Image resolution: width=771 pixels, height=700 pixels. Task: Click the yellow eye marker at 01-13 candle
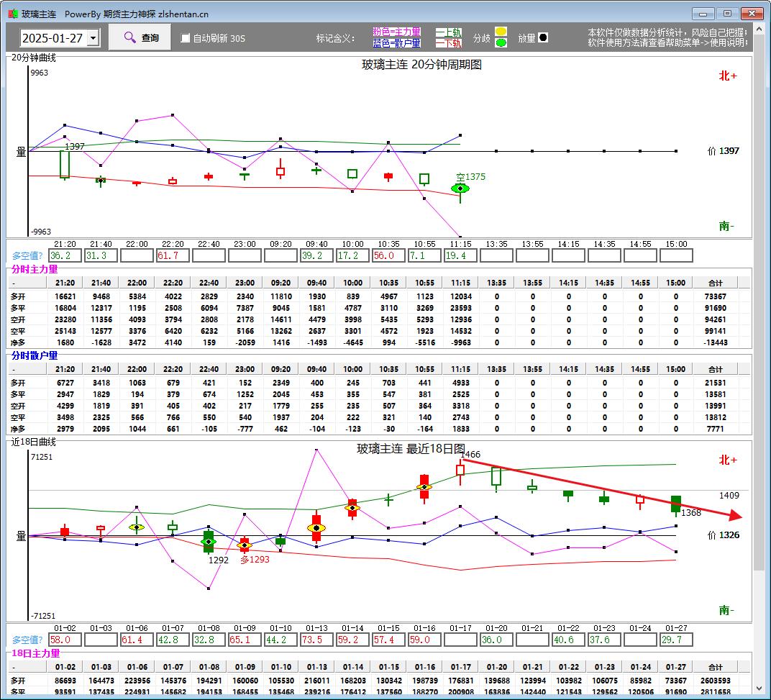pyautogui.click(x=316, y=528)
